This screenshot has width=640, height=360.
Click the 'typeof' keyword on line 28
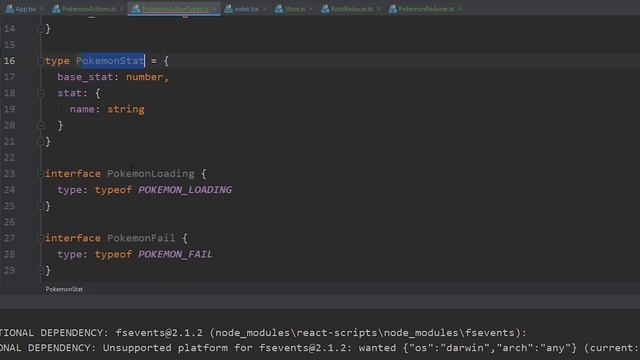[113, 254]
